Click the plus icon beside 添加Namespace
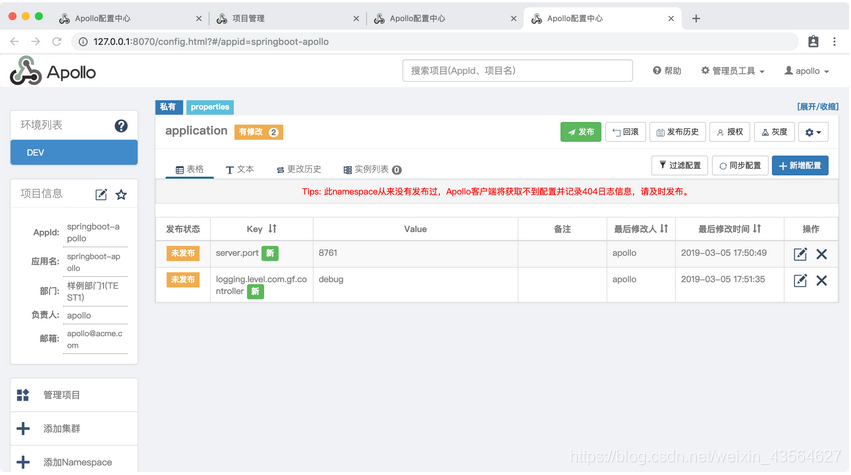851x475 pixels. [23, 462]
